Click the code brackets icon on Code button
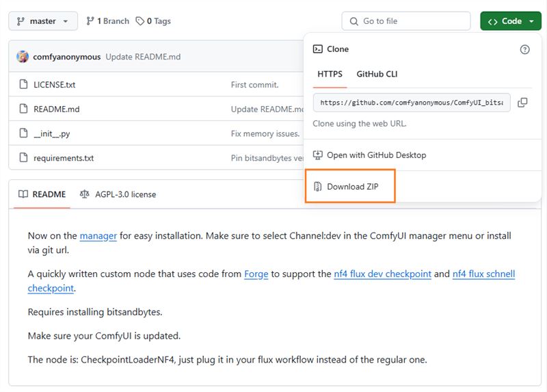 492,22
